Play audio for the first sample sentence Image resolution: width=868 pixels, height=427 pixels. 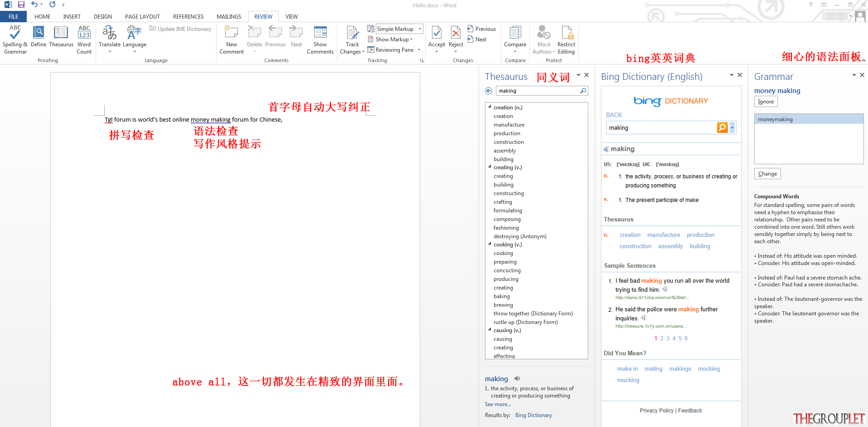(665, 290)
